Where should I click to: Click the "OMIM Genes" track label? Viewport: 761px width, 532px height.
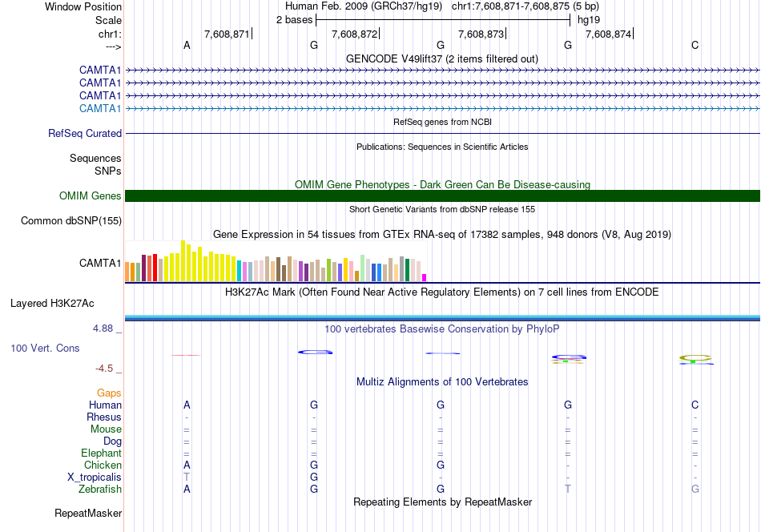tap(91, 196)
